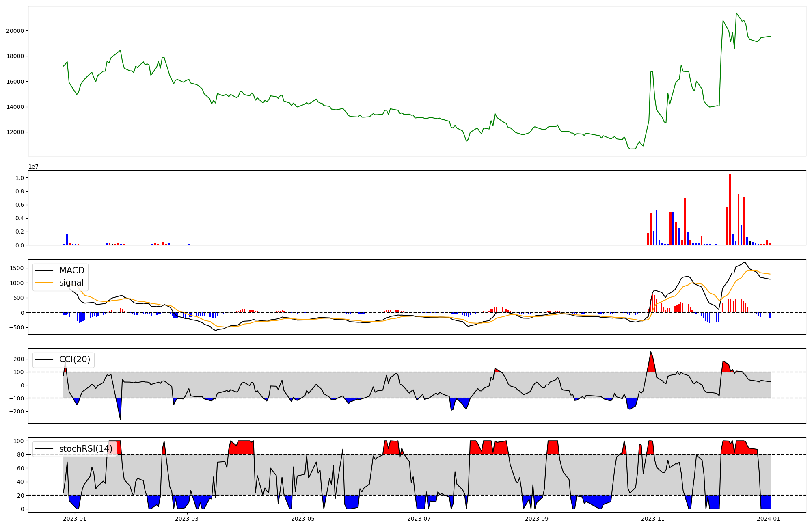Click the 2023-07 date tick label
This screenshot has width=812, height=528.
[419, 519]
